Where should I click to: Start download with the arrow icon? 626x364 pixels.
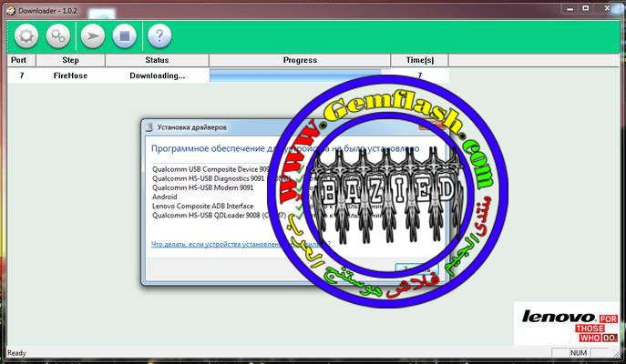93,36
